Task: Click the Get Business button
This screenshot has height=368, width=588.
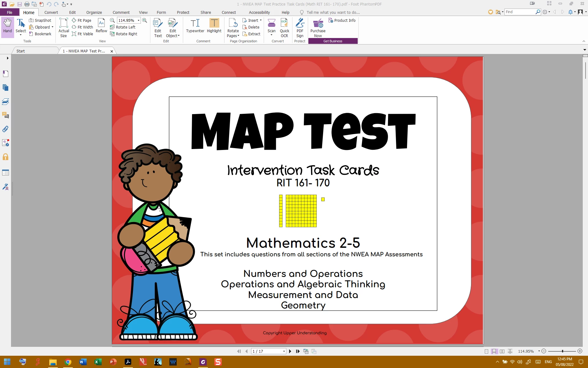Action: pyautogui.click(x=333, y=41)
